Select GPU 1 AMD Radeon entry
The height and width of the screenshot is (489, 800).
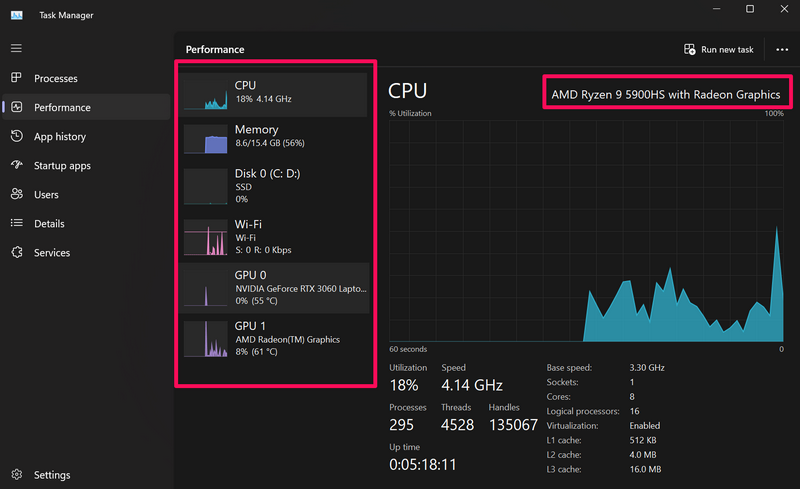point(275,339)
